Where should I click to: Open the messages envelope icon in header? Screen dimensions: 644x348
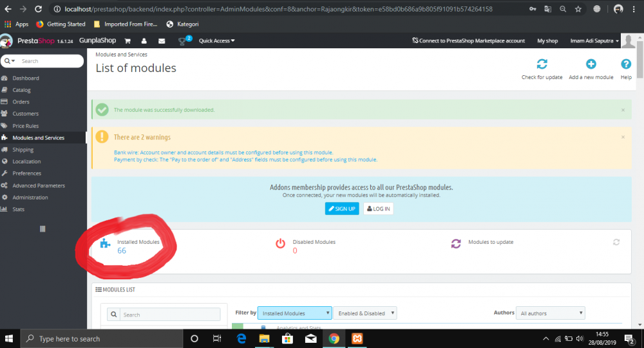click(162, 41)
